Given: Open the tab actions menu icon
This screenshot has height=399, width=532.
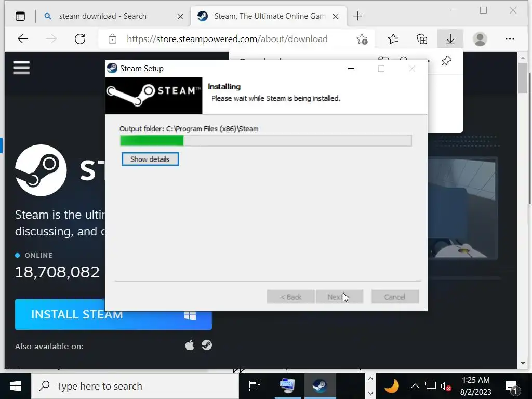Looking at the screenshot, I should click(20, 16).
